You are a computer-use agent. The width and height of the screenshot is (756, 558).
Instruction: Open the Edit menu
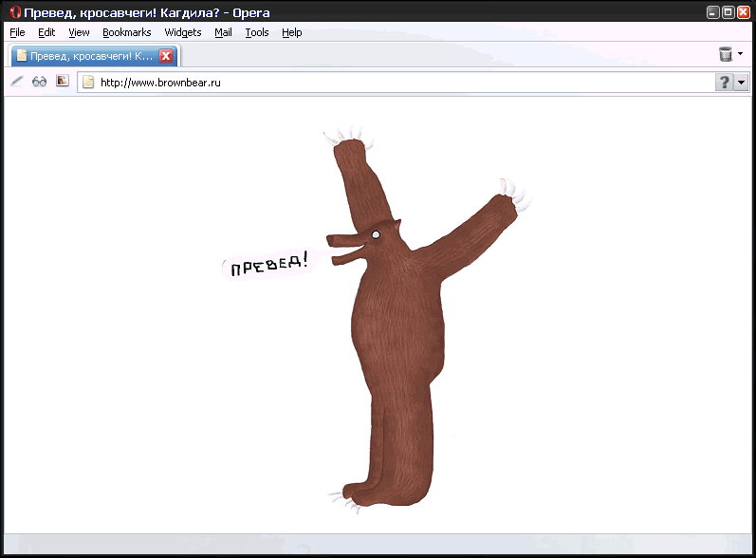[46, 32]
